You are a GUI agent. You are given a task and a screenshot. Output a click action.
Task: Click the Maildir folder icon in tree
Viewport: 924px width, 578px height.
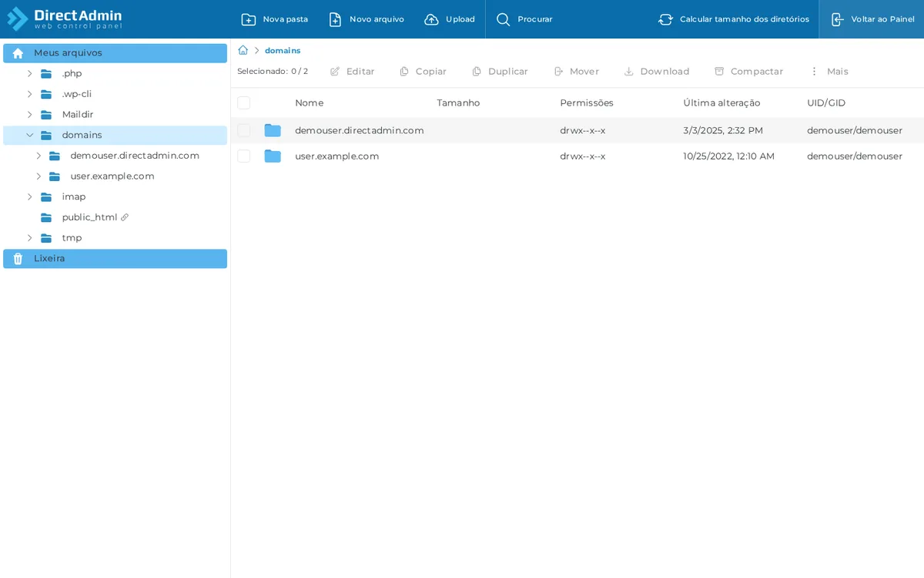tap(46, 115)
